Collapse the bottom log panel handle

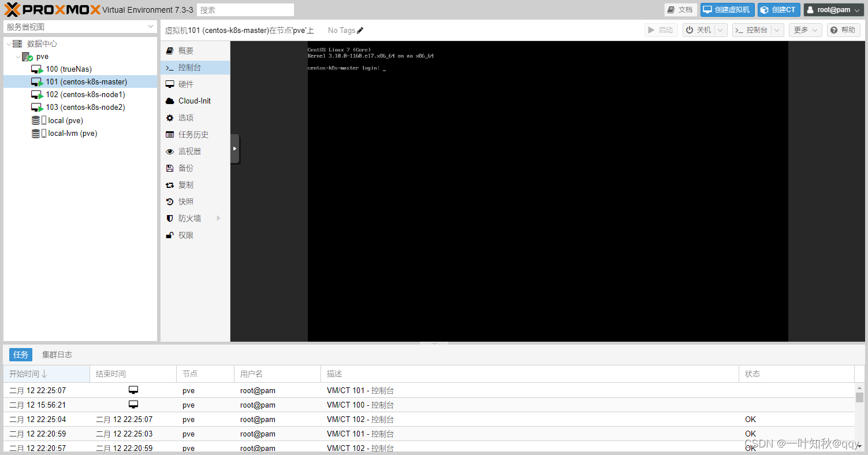click(435, 343)
